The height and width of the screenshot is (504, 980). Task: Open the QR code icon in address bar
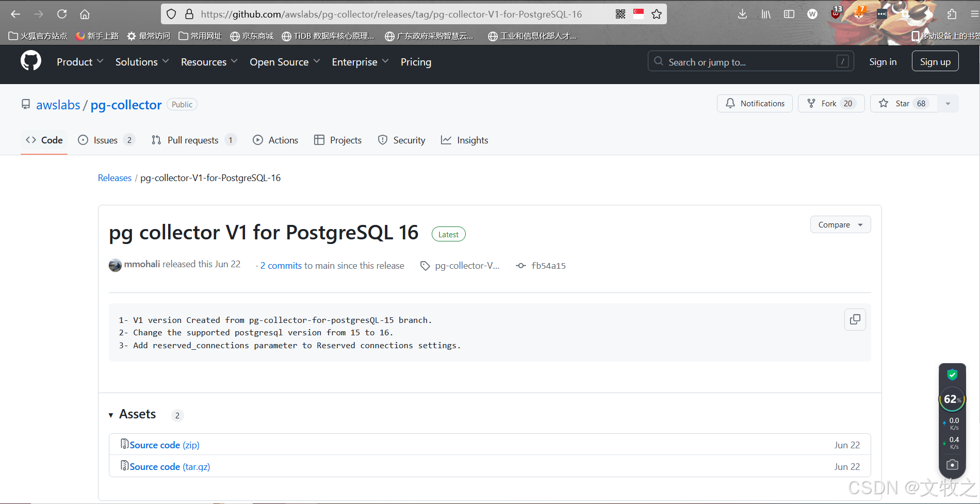[x=620, y=14]
